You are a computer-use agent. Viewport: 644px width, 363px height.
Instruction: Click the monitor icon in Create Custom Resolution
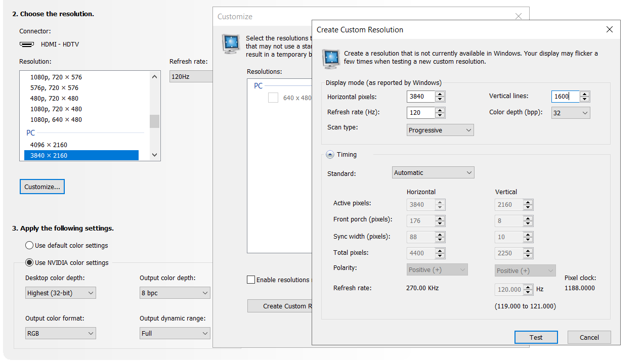point(331,58)
